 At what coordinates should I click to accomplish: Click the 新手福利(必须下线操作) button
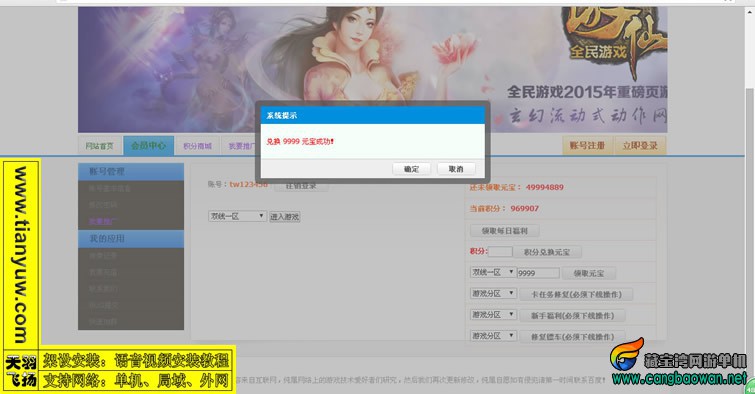[573, 315]
